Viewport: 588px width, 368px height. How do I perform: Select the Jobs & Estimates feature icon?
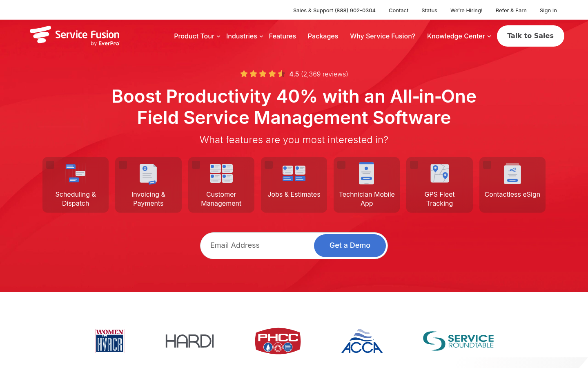294,173
